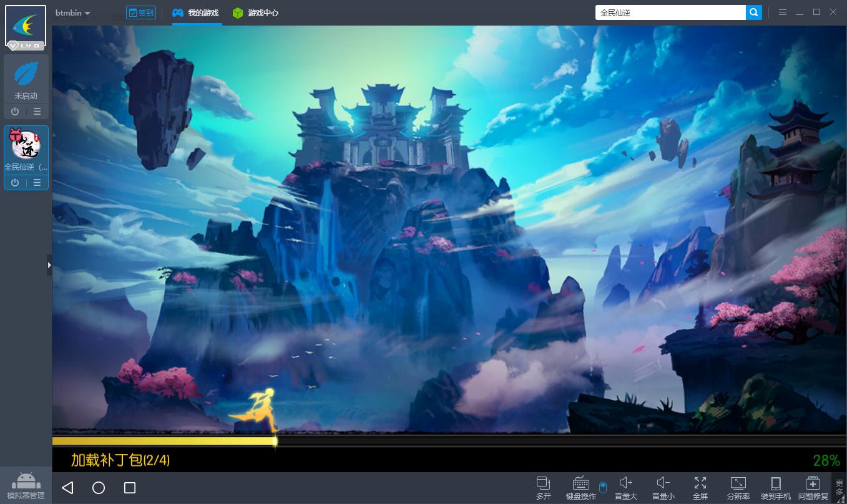This screenshot has width=847, height=504.
Task: Toggle power for the 全民仙逆 instance
Action: [15, 183]
